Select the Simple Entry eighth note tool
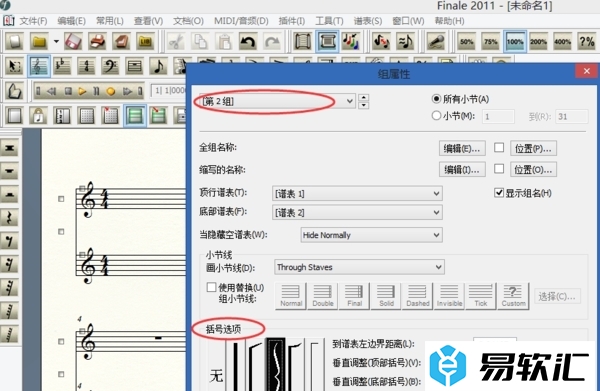 coord(158,67)
